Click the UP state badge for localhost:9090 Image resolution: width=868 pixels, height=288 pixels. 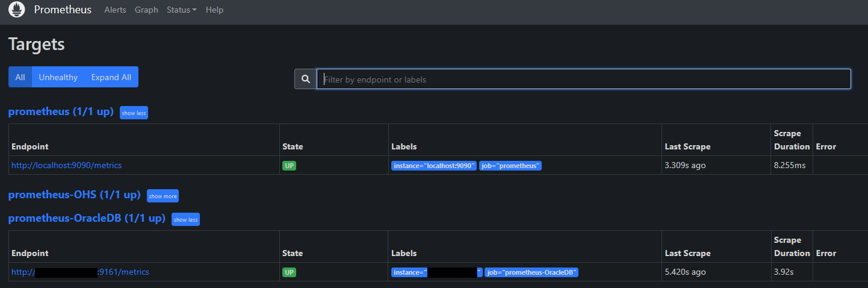pyautogui.click(x=289, y=166)
